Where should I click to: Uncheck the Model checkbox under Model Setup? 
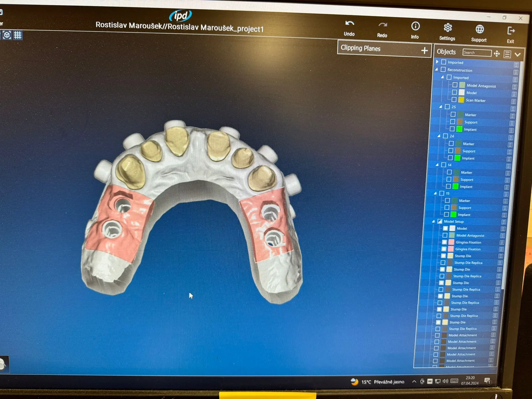[x=445, y=228]
